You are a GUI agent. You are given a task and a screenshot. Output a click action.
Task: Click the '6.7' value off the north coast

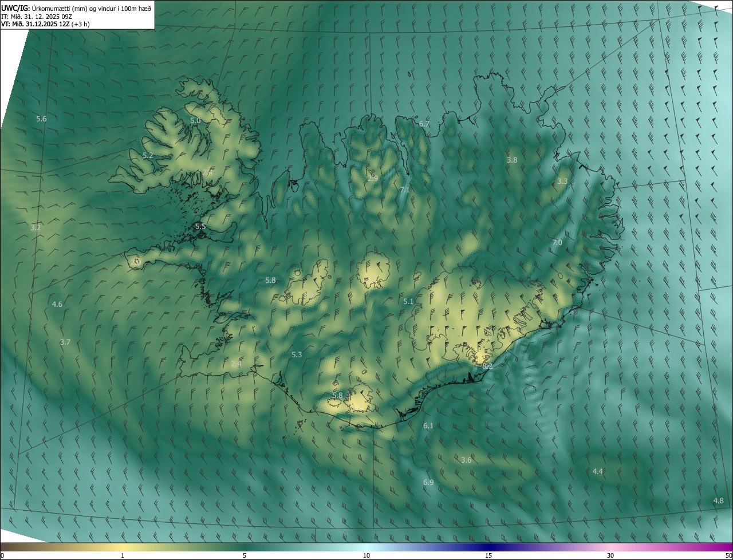point(424,124)
